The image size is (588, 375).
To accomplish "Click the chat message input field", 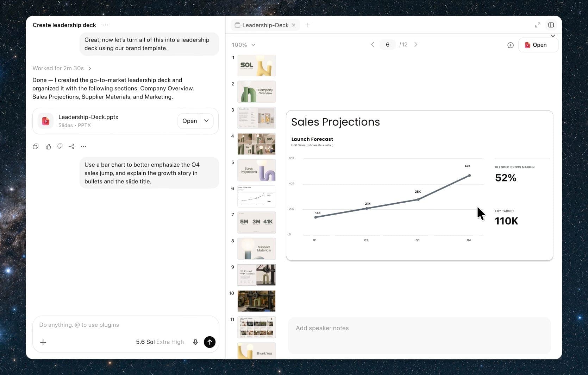I will [126, 325].
